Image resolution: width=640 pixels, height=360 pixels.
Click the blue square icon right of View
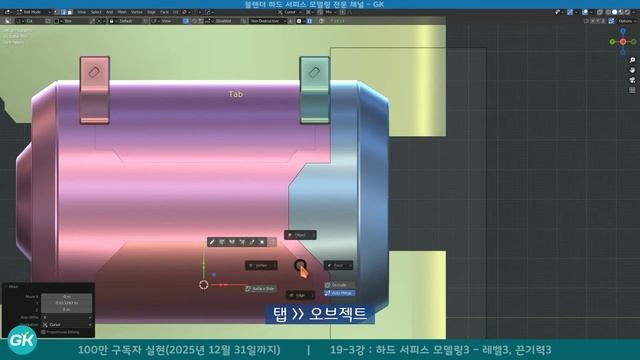click(186, 21)
